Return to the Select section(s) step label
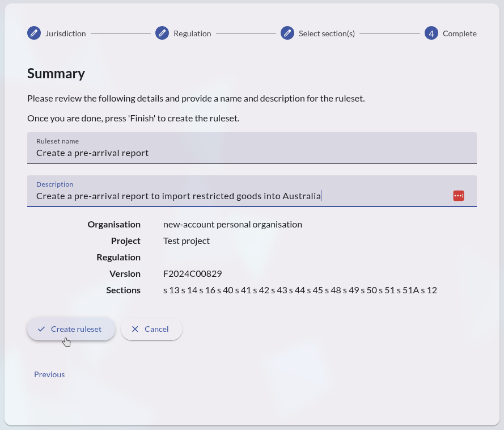The width and height of the screenshot is (504, 430). 327,33
